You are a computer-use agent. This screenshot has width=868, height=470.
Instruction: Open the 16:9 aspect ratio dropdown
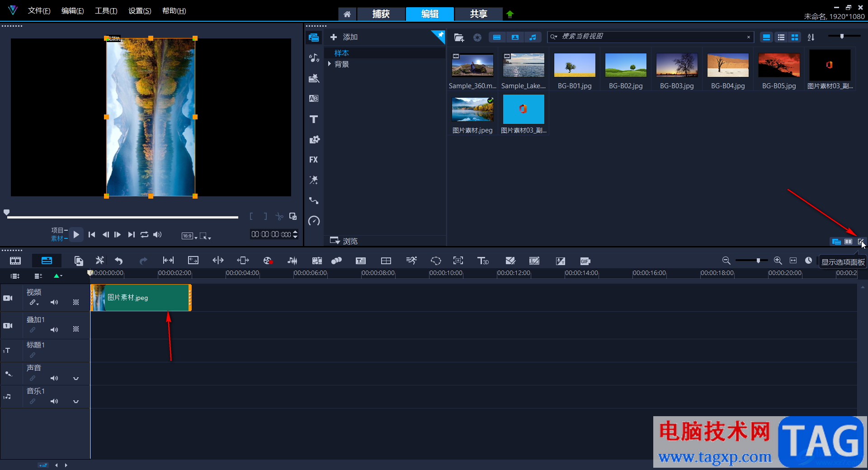[x=189, y=236]
